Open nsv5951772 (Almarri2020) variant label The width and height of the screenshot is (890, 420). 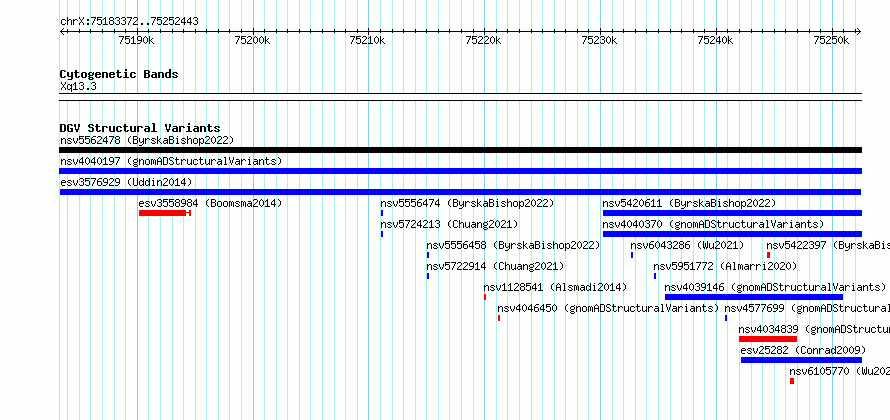[725, 266]
